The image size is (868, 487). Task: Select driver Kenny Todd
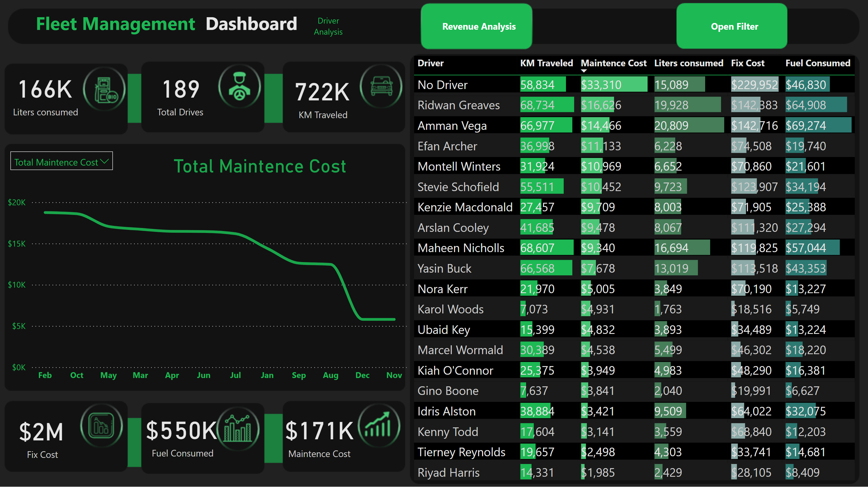point(448,432)
